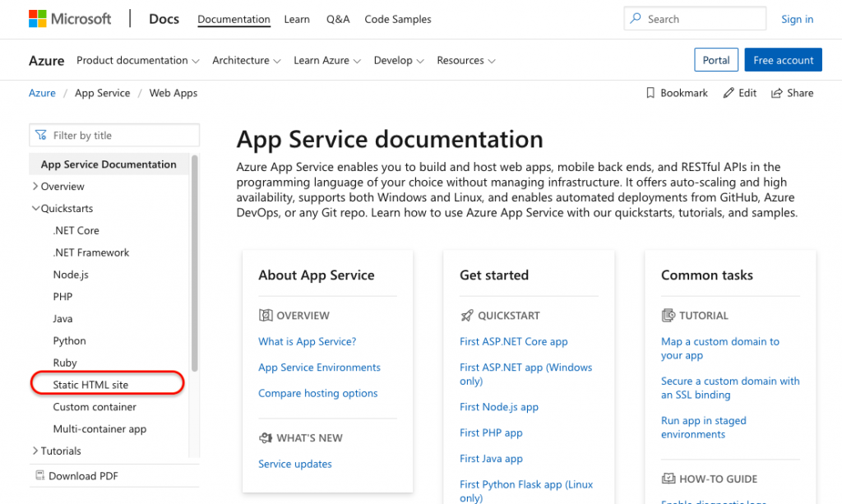
Task: Click the Docs header link
Action: (164, 19)
